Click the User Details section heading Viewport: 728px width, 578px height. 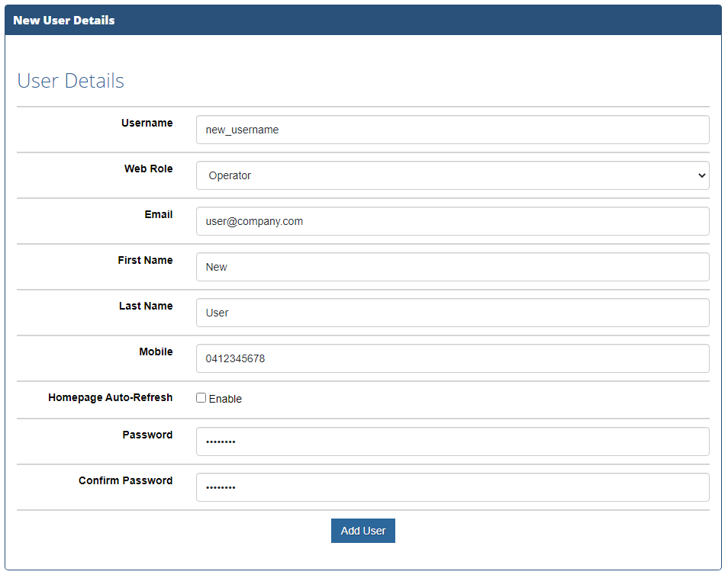tap(70, 81)
